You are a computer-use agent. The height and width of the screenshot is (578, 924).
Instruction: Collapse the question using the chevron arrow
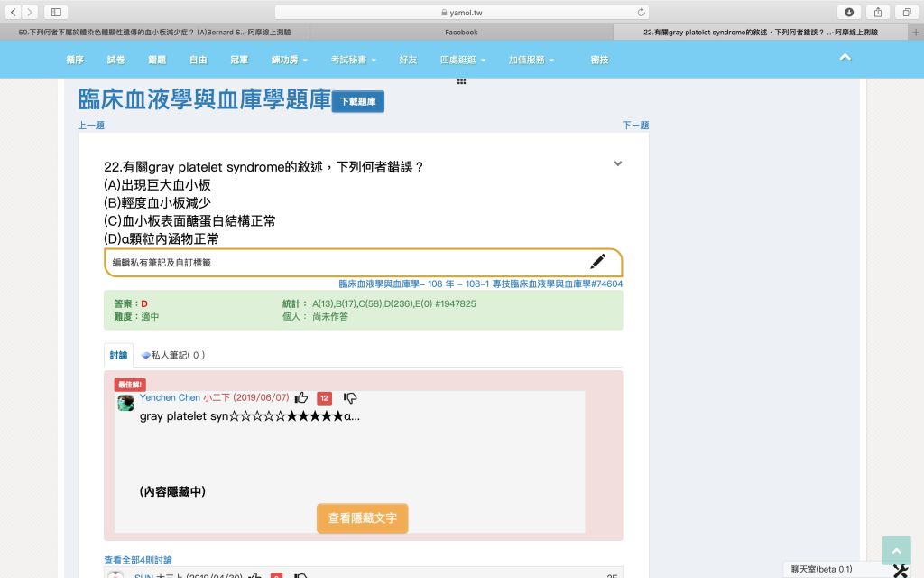tap(617, 163)
